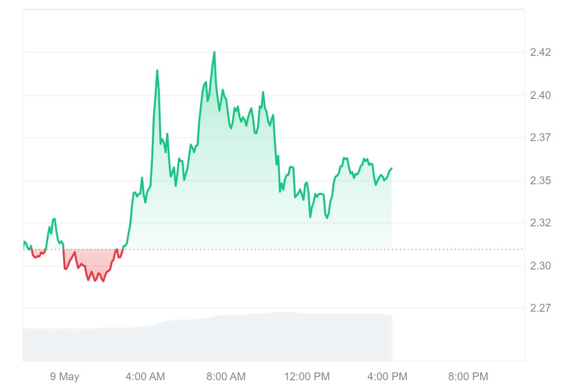This screenshot has width=588, height=392.
Task: Click the 2.42 price axis label
Action: (x=540, y=52)
